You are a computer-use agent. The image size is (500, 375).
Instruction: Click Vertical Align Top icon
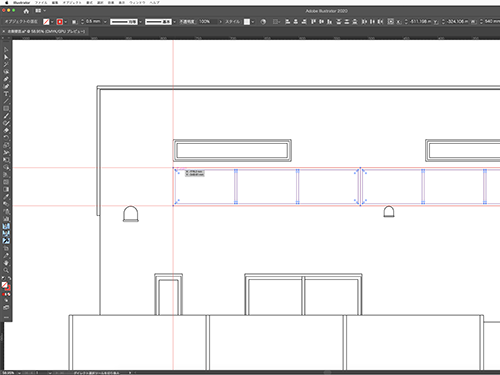pos(313,22)
